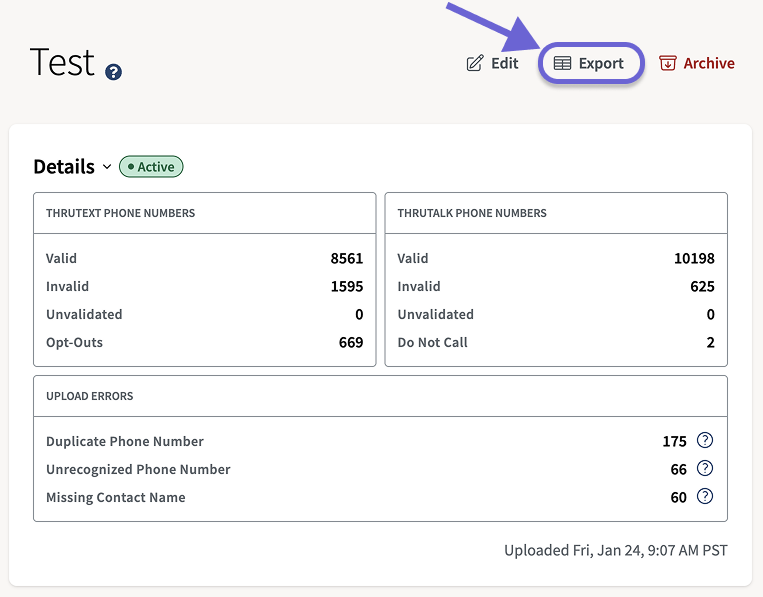Click the Opt-Outs label
The image size is (763, 597).
[x=74, y=343]
